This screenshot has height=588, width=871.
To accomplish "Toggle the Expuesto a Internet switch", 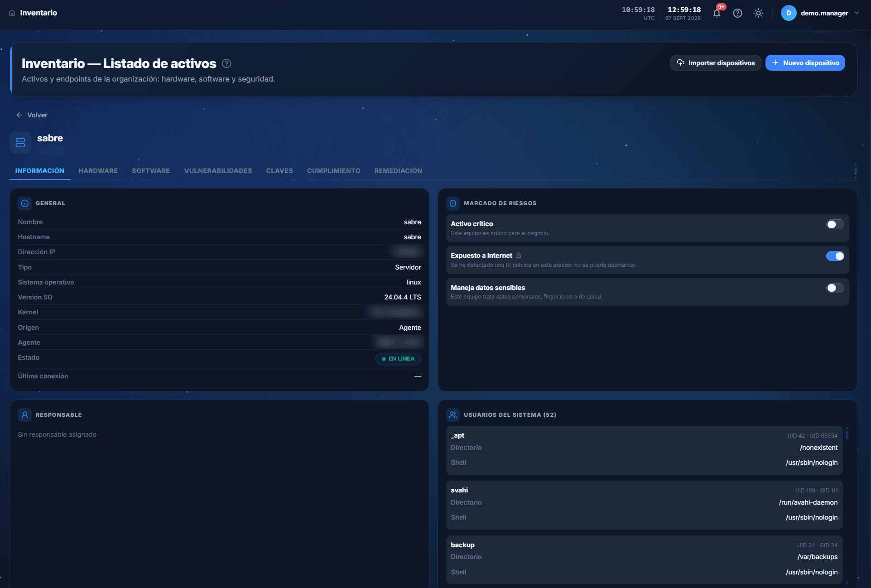I will coord(835,256).
